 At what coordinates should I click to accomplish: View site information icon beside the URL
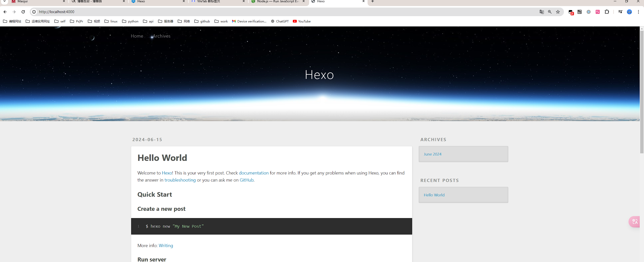click(34, 12)
